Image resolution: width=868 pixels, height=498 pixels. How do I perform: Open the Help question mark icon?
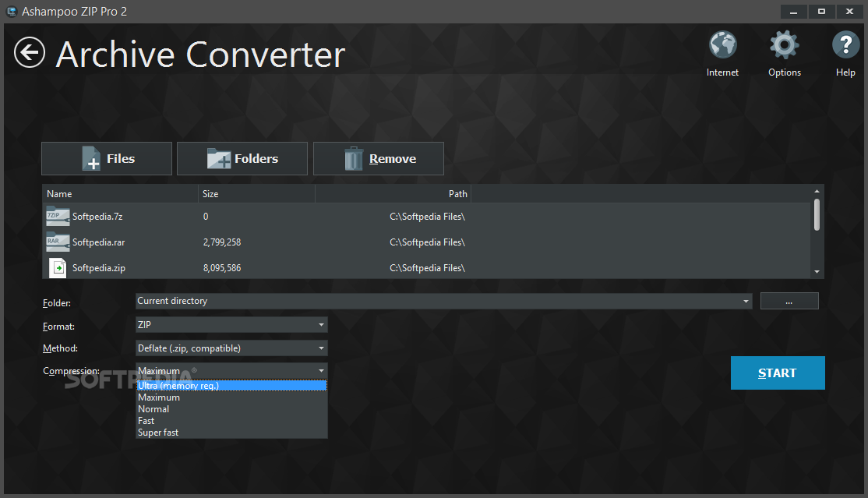tap(845, 45)
